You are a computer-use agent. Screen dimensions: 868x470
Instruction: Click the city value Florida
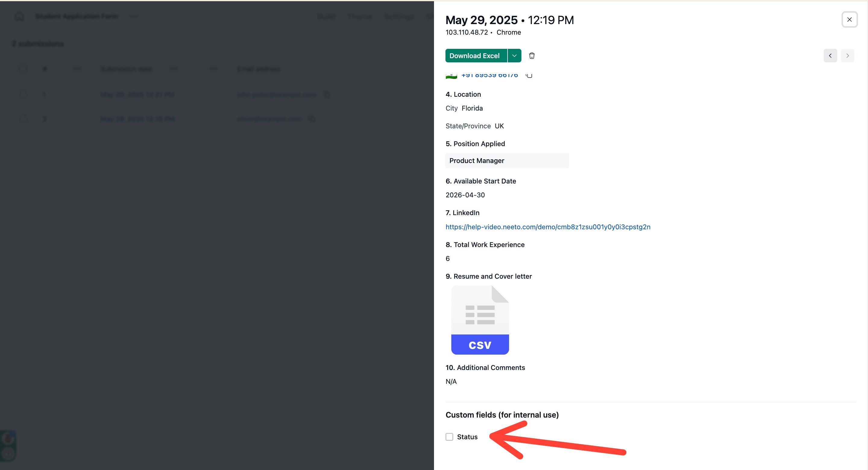[x=472, y=108]
